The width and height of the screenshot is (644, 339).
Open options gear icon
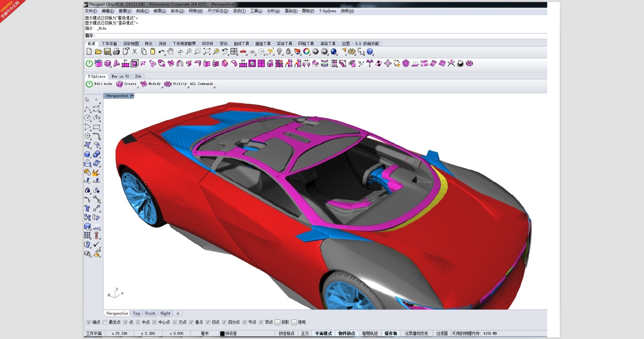pos(352,52)
